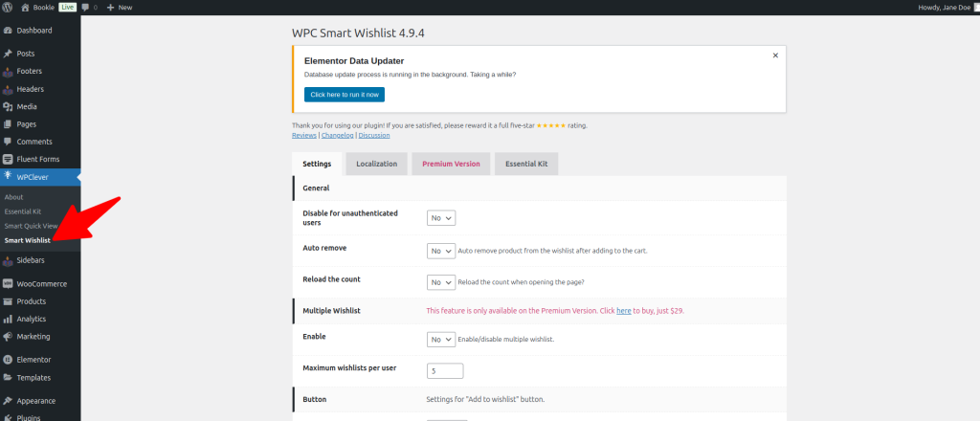Click the Posts pin icon
The image size is (980, 421).
point(8,54)
